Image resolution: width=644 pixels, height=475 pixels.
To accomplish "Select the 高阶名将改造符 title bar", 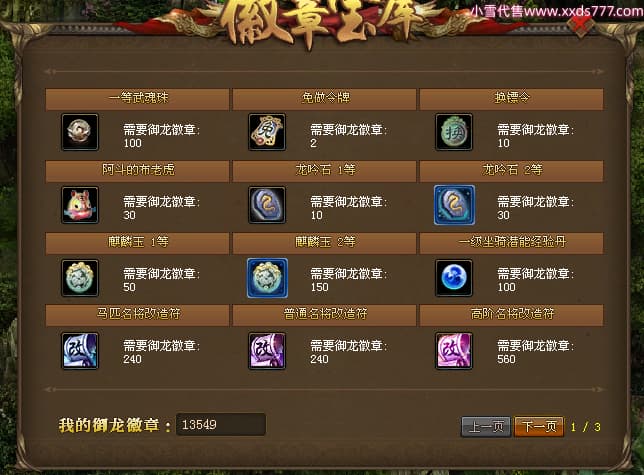I will 511,315.
